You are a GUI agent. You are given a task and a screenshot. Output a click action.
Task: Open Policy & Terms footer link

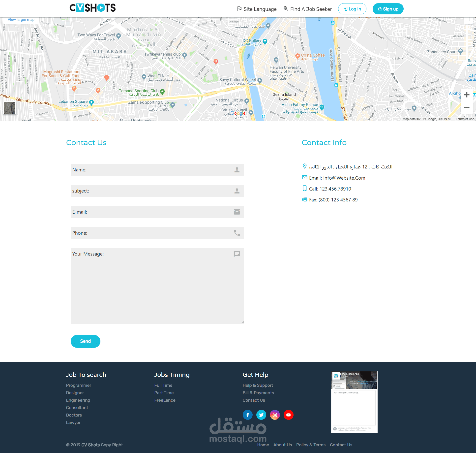point(311,445)
